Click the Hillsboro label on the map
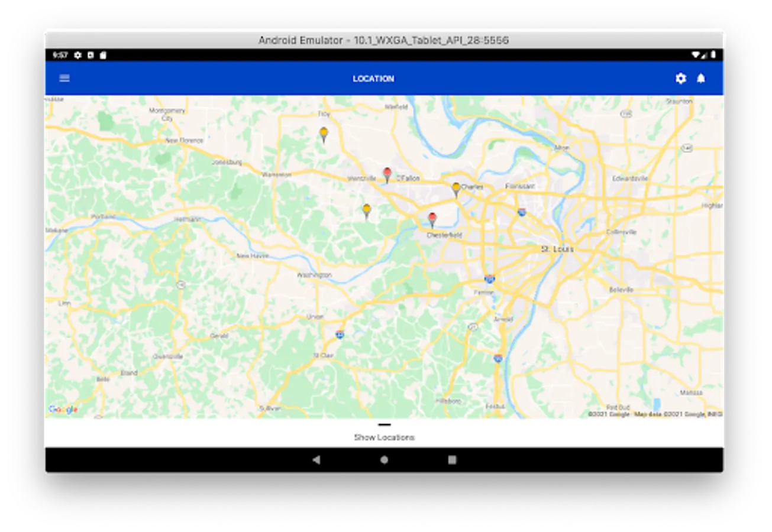This screenshot has height=532, width=772. [x=448, y=400]
